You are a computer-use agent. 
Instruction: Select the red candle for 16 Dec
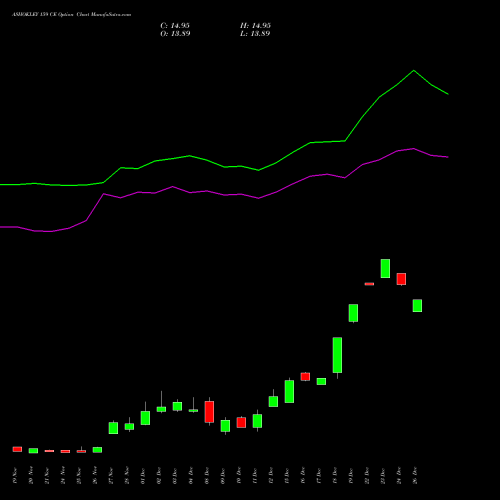[x=305, y=377]
